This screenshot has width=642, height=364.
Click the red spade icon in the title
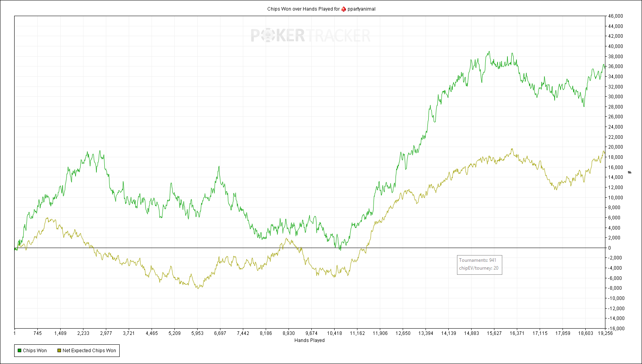(x=344, y=9)
